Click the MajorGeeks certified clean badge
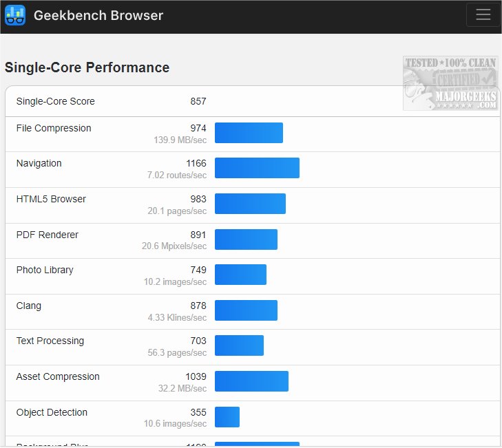502x448 pixels. click(x=450, y=83)
